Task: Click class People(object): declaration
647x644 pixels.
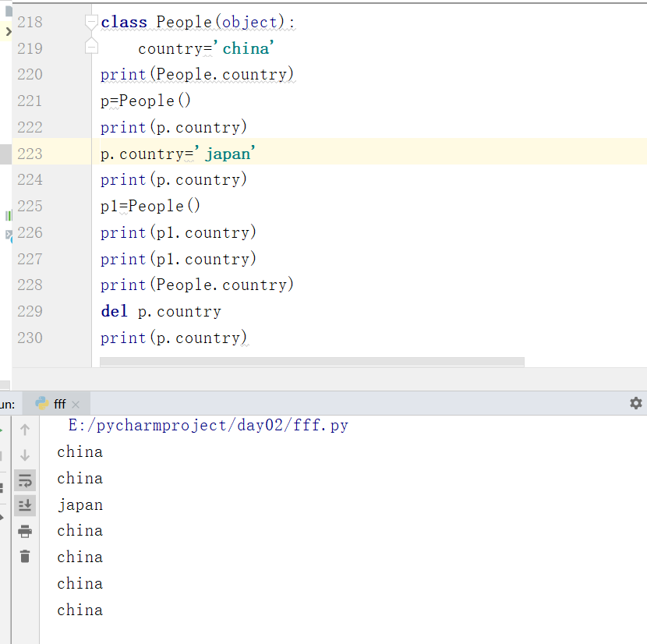Action: click(198, 23)
